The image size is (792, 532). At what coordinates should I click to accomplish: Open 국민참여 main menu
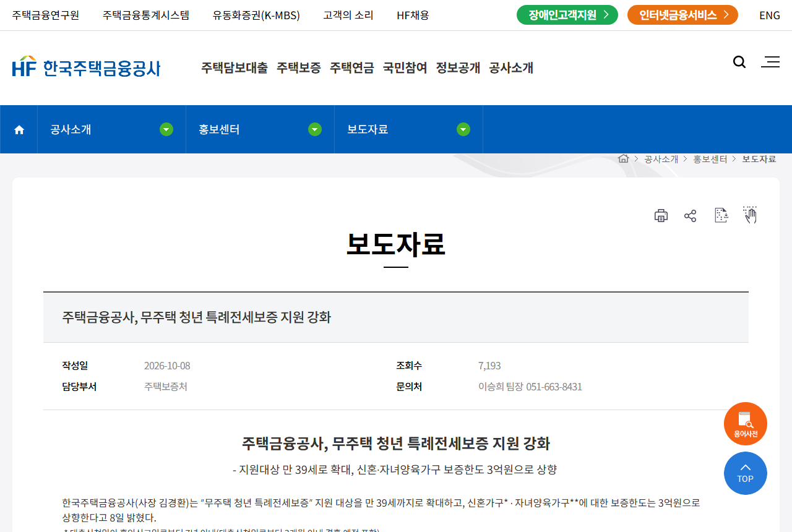405,67
